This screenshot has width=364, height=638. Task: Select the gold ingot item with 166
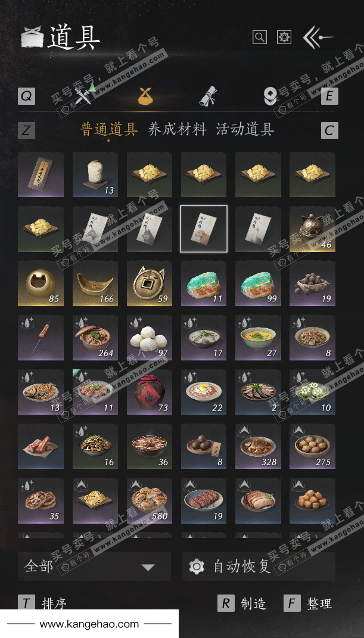(x=95, y=283)
